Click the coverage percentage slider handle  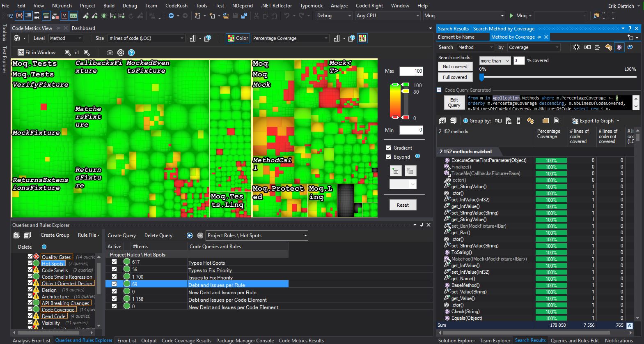click(x=482, y=77)
